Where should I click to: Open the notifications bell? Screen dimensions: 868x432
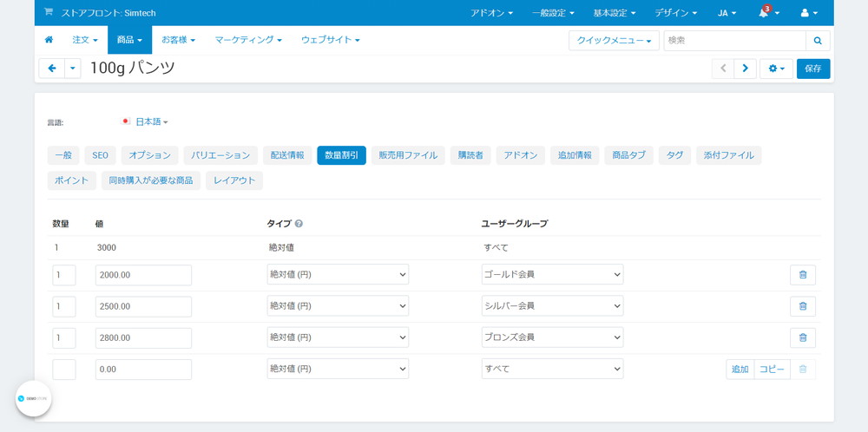coord(768,12)
